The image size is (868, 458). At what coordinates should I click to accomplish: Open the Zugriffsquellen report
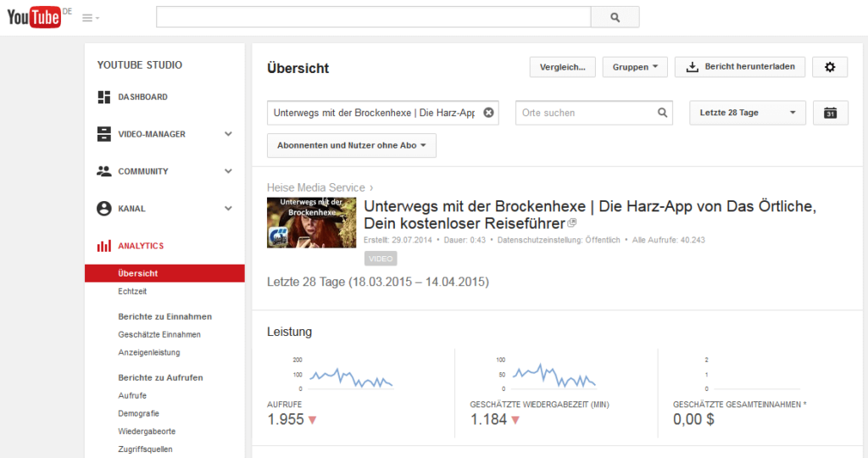tap(145, 450)
